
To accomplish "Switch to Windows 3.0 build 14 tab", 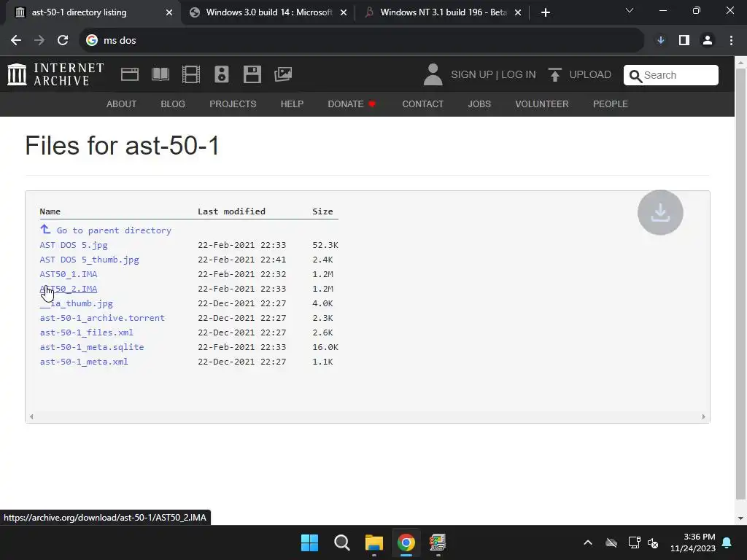I will coord(268,12).
